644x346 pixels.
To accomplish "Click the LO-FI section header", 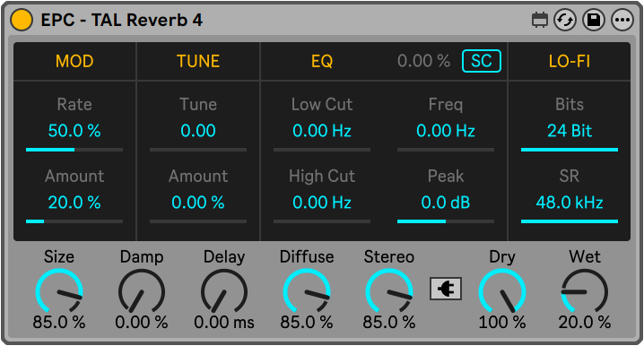I will (570, 61).
